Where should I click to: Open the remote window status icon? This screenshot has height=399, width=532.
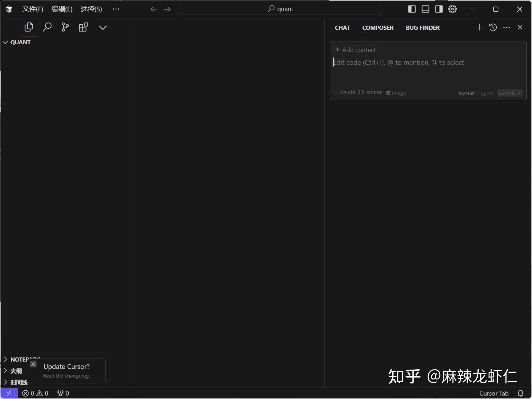click(9, 393)
